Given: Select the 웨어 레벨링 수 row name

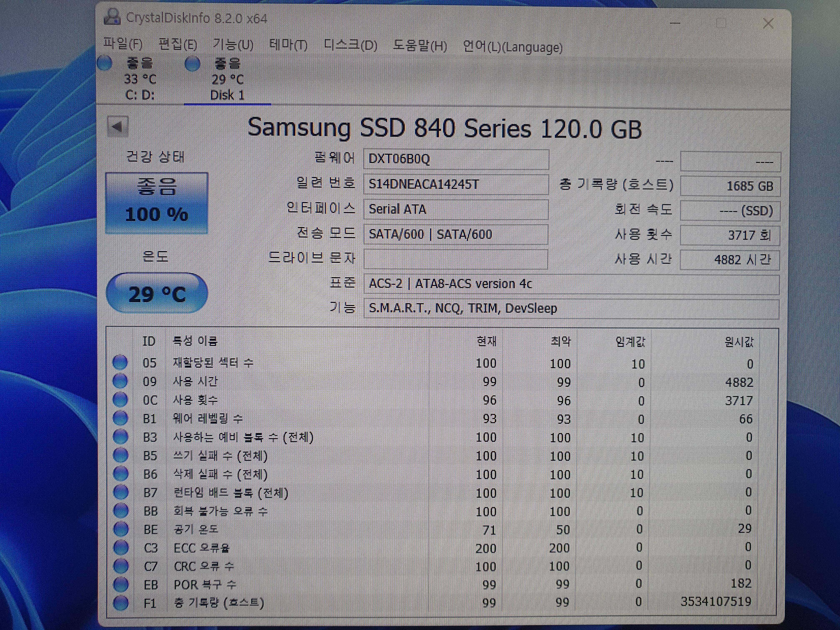Looking at the screenshot, I should click(208, 419).
